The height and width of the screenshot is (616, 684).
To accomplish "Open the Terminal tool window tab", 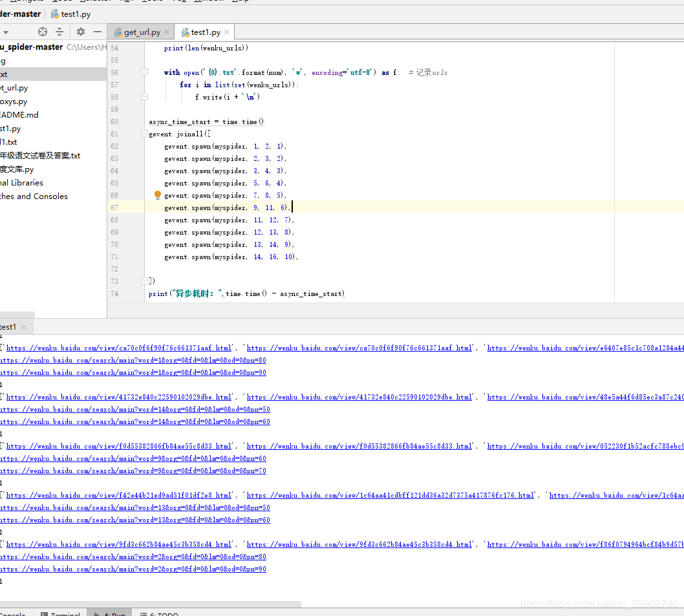I will (61, 614).
